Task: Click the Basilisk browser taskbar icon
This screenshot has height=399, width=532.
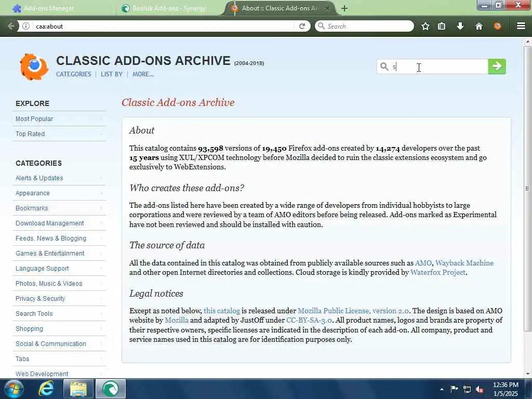Action: pyautogui.click(x=111, y=389)
